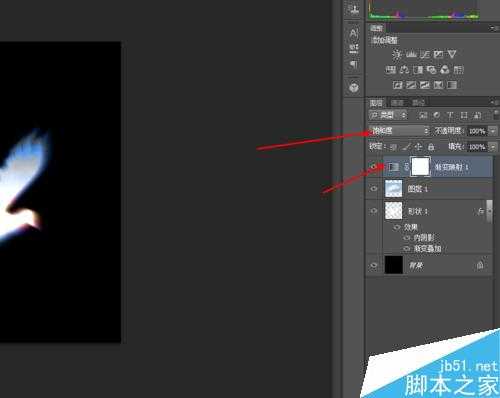Click the lock icon on 背景 layer
The height and width of the screenshot is (398, 500).
pyautogui.click(x=480, y=265)
